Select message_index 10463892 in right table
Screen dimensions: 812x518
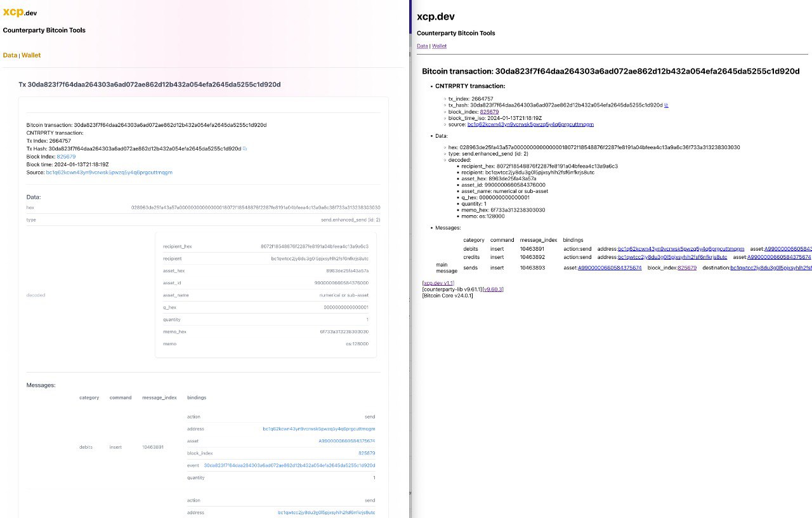[532, 257]
